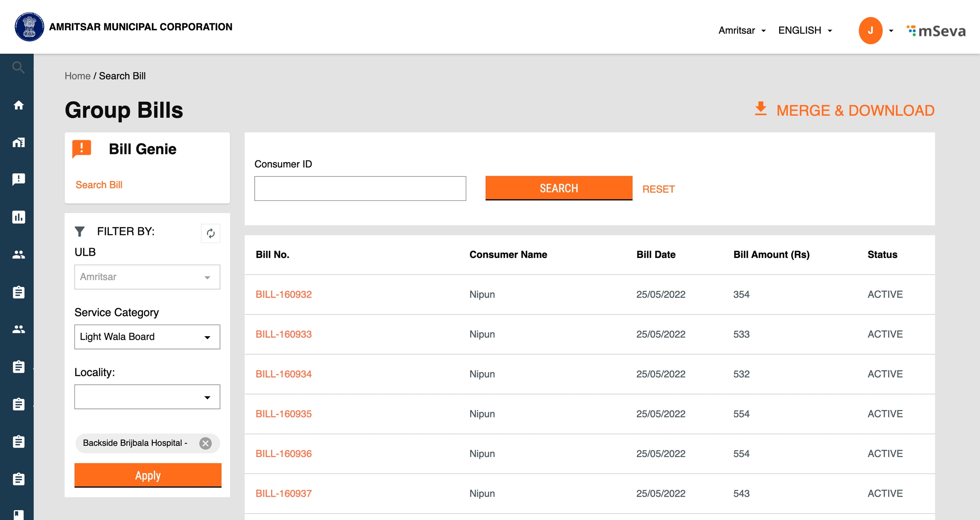Image resolution: width=980 pixels, height=520 pixels.
Task: Open the bar chart dashboard icon
Action: 18,217
